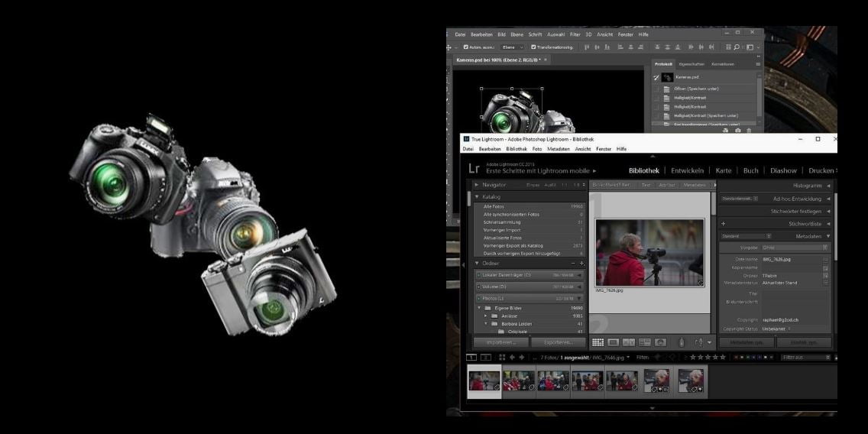868x434 pixels.
Task: Show main window button labeled 1
Action: point(471,358)
